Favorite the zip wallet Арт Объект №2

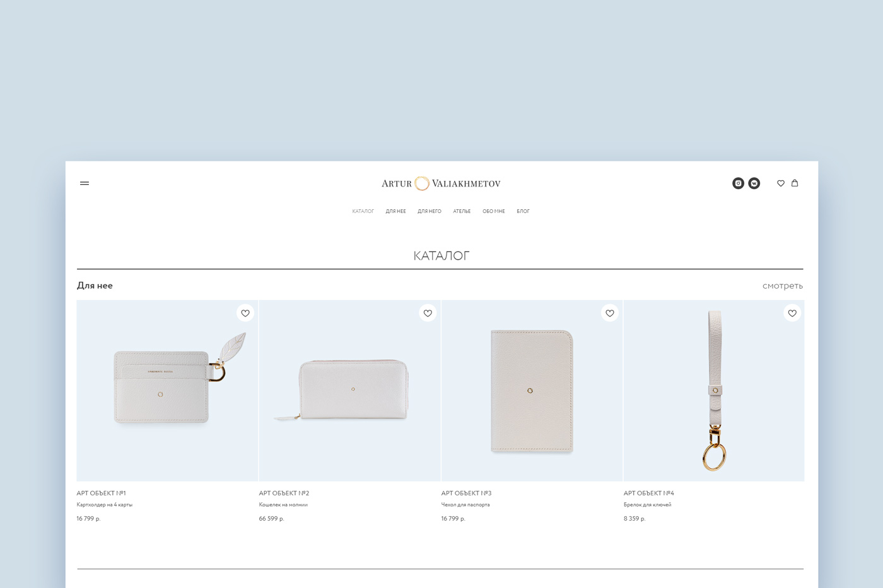point(428,313)
